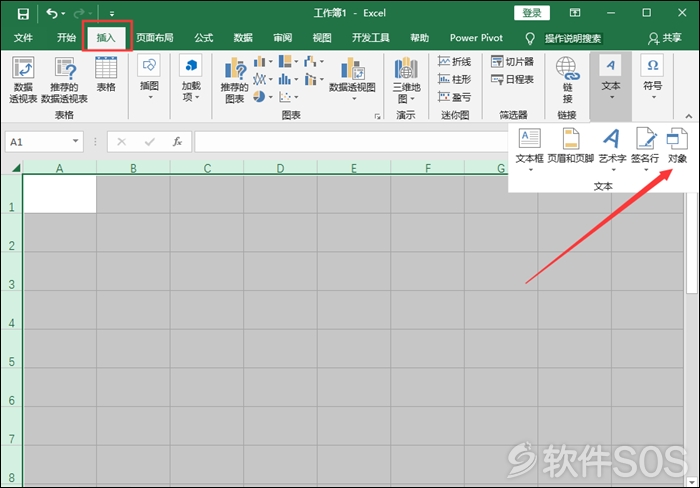This screenshot has width=700, height=488.
Task: Open the Power Pivot tab
Action: pos(476,38)
